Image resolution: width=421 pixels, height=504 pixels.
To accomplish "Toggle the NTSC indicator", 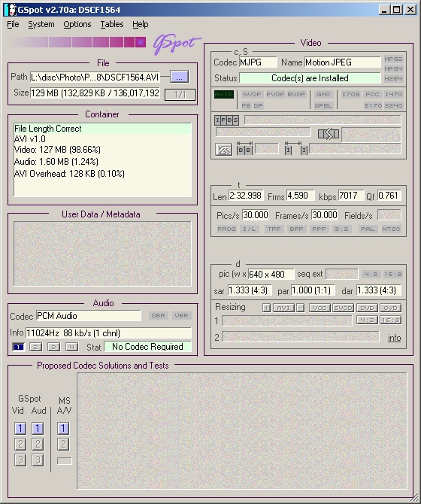I will click(391, 229).
